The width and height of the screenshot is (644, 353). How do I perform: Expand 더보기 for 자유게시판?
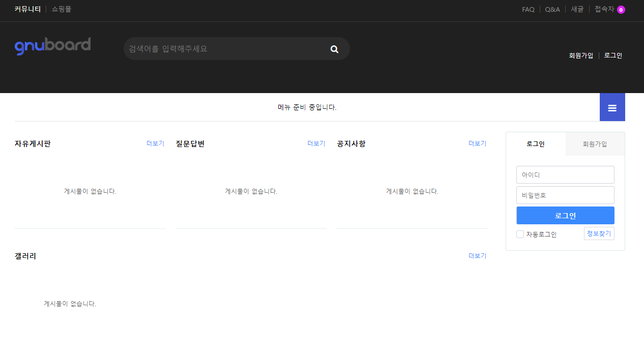tap(155, 143)
